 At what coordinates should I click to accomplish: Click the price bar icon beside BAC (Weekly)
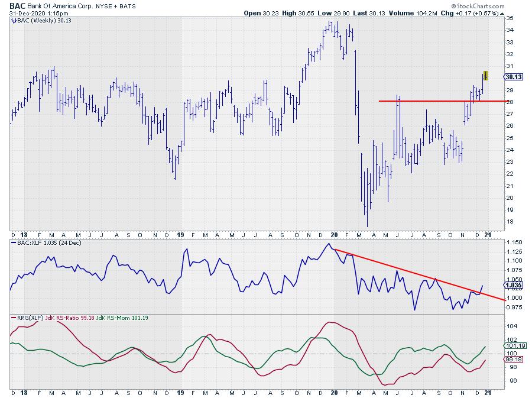[14, 20]
